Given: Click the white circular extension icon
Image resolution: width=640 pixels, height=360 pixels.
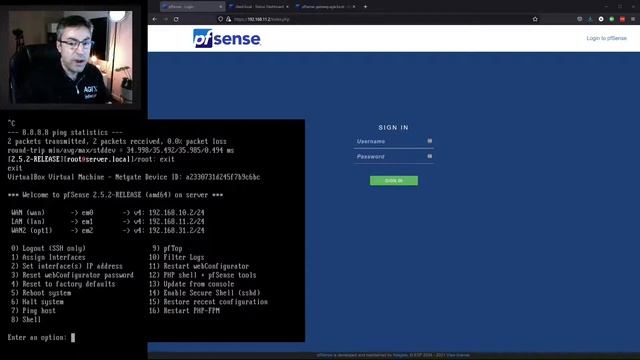Looking at the screenshot, I should 601,19.
